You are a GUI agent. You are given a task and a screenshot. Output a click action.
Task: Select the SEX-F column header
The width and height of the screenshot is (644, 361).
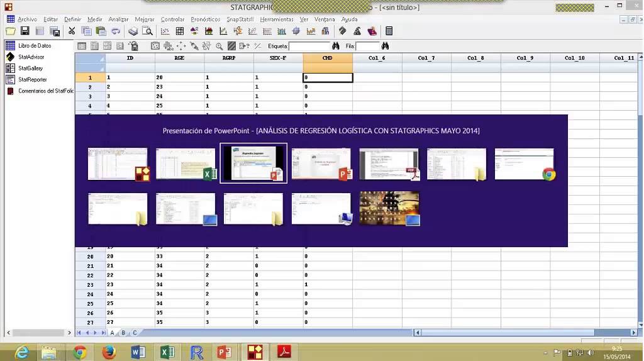pos(278,58)
